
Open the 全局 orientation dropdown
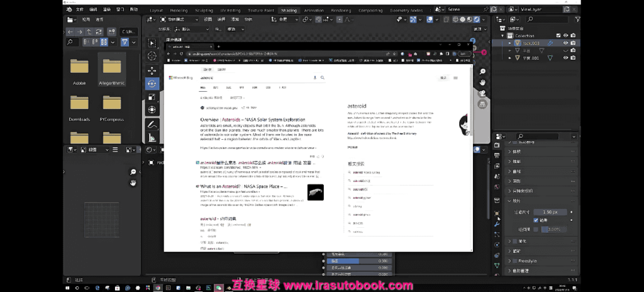point(284,20)
